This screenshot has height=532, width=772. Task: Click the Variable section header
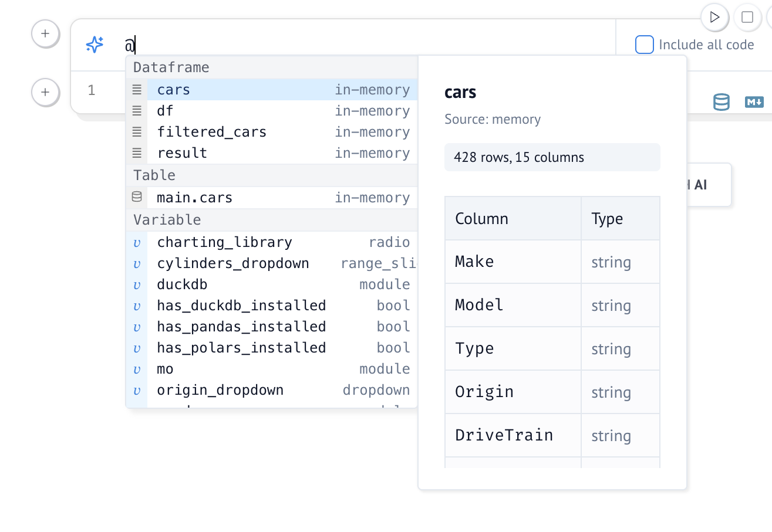272,220
